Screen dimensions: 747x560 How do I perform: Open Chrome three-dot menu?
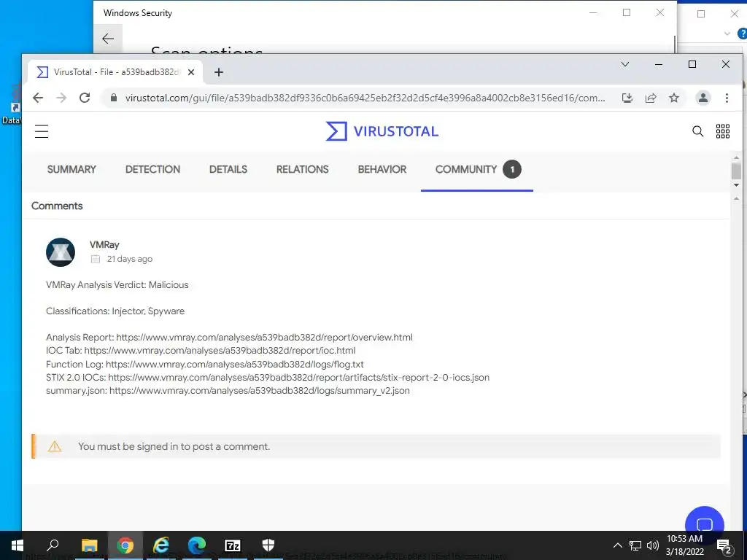(x=727, y=98)
